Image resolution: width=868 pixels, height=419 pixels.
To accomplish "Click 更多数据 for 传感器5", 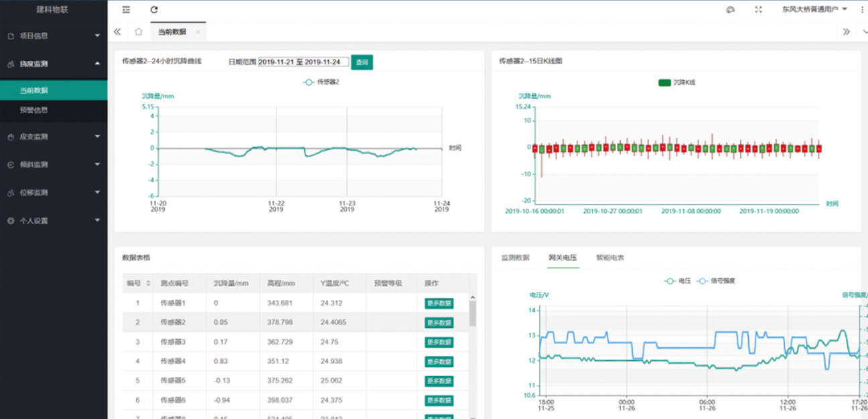I will coord(439,381).
